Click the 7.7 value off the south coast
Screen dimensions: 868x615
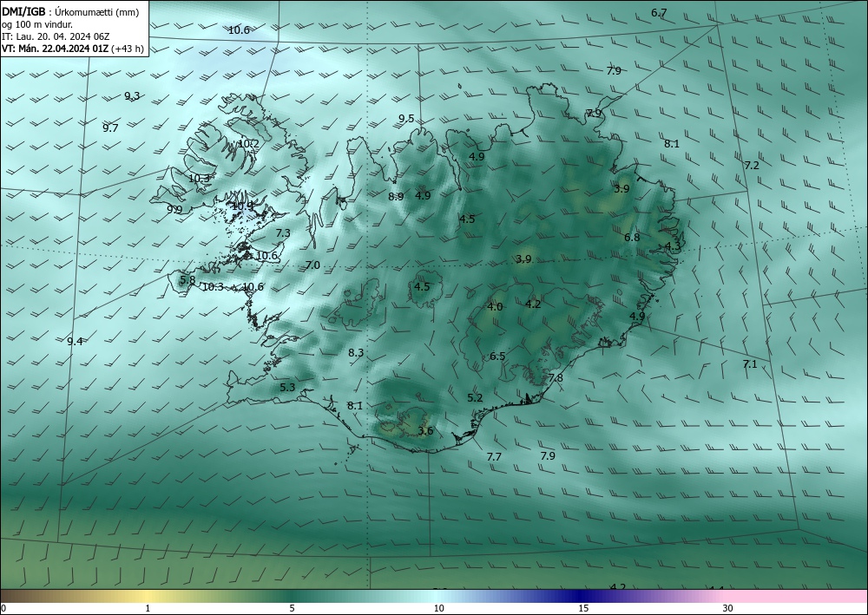coord(494,457)
